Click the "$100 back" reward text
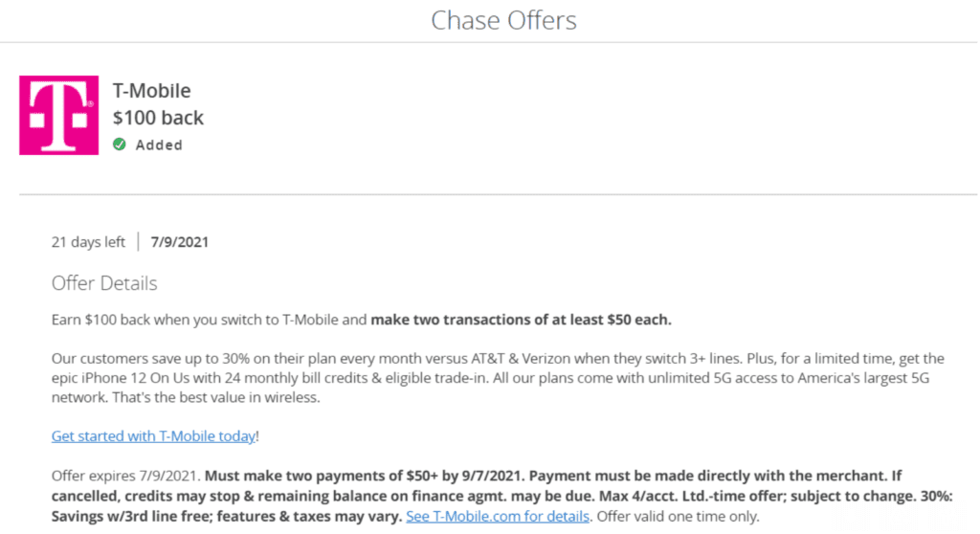The width and height of the screenshot is (980, 534). pyautogui.click(x=158, y=118)
